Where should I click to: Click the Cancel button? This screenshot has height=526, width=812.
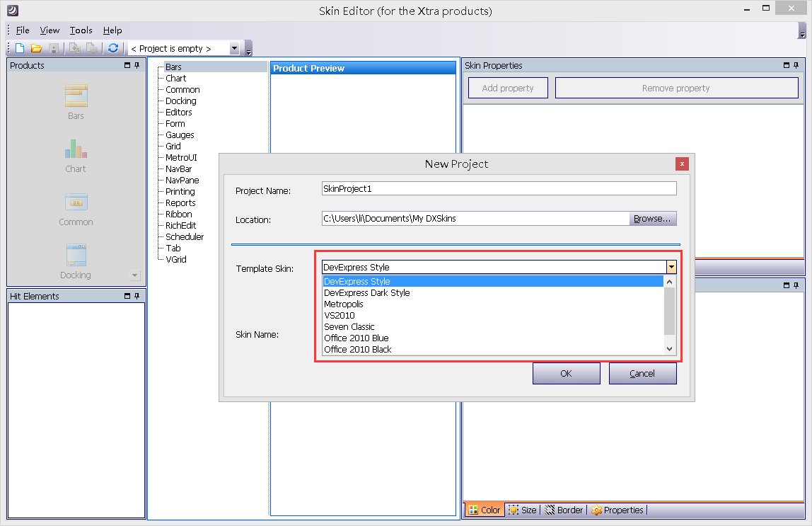642,373
